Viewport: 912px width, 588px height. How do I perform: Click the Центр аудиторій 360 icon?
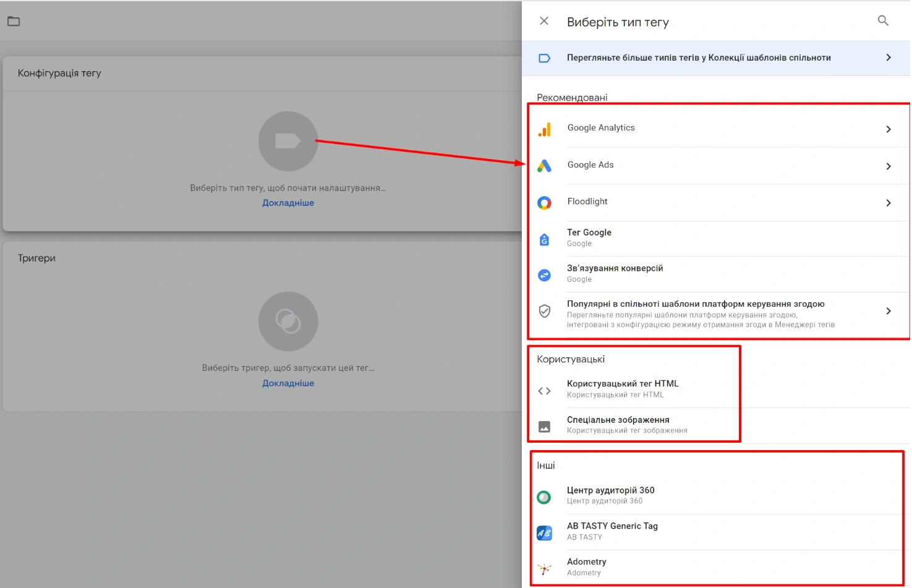pyautogui.click(x=544, y=497)
